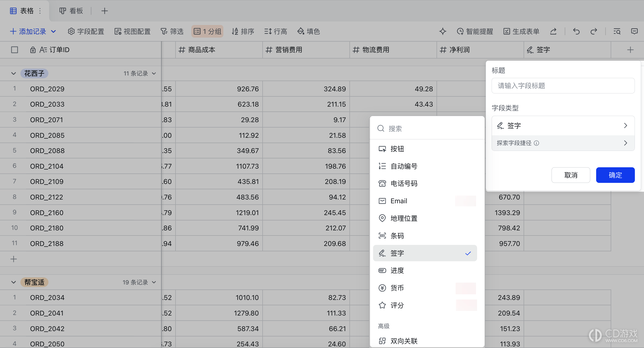The height and width of the screenshot is (348, 644).
Task: Open the 1 分组 grouping setting
Action: pyautogui.click(x=207, y=31)
